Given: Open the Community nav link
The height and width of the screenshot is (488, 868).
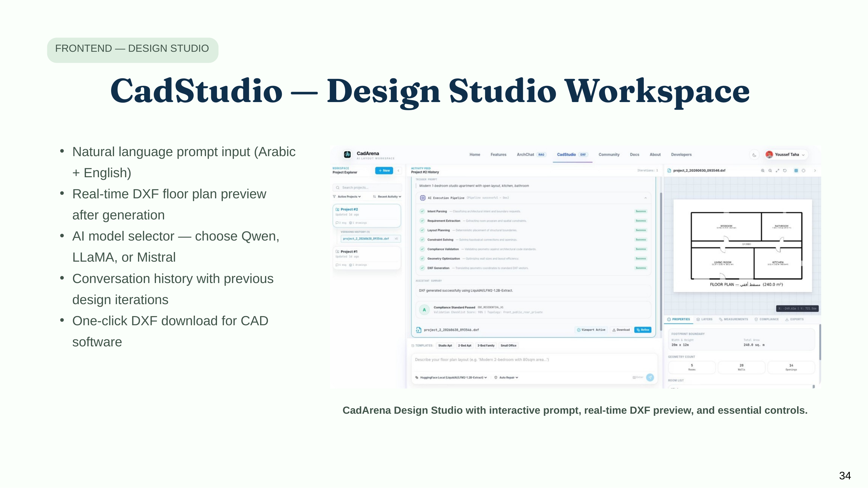Looking at the screenshot, I should [x=609, y=155].
